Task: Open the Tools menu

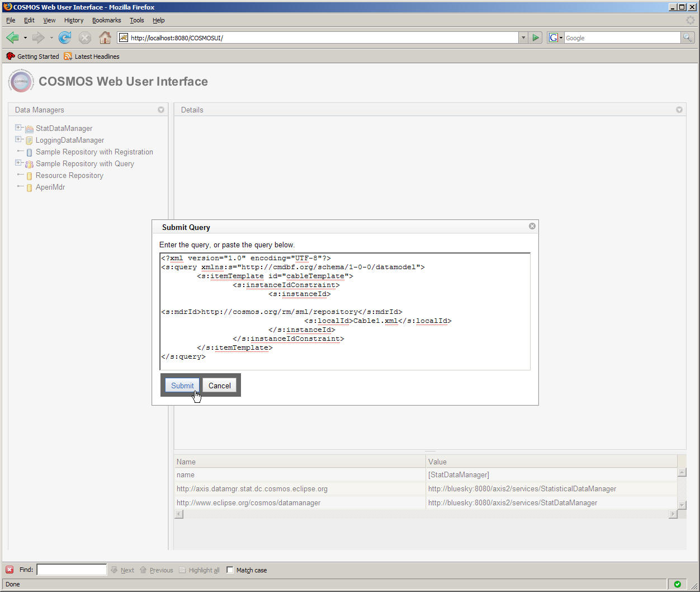Action: click(136, 20)
